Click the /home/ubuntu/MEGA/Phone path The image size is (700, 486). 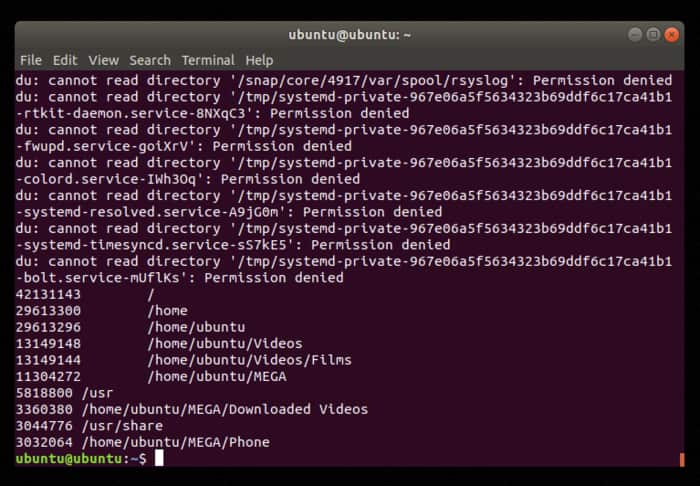point(176,442)
